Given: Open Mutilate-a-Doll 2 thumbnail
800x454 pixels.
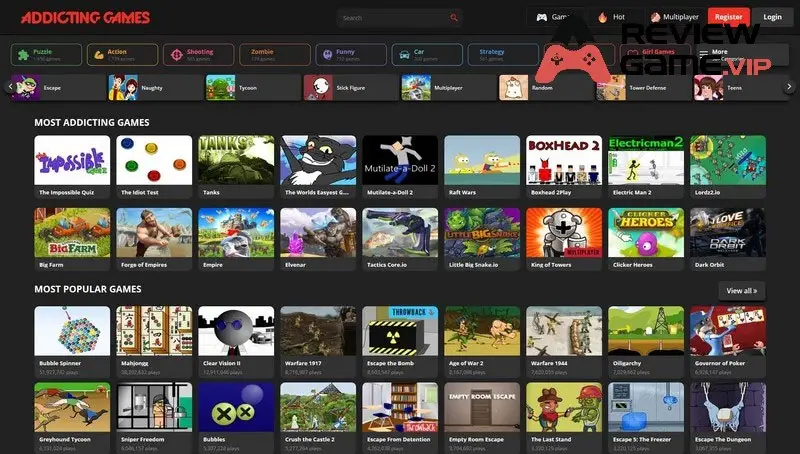Looking at the screenshot, I should coord(400,160).
